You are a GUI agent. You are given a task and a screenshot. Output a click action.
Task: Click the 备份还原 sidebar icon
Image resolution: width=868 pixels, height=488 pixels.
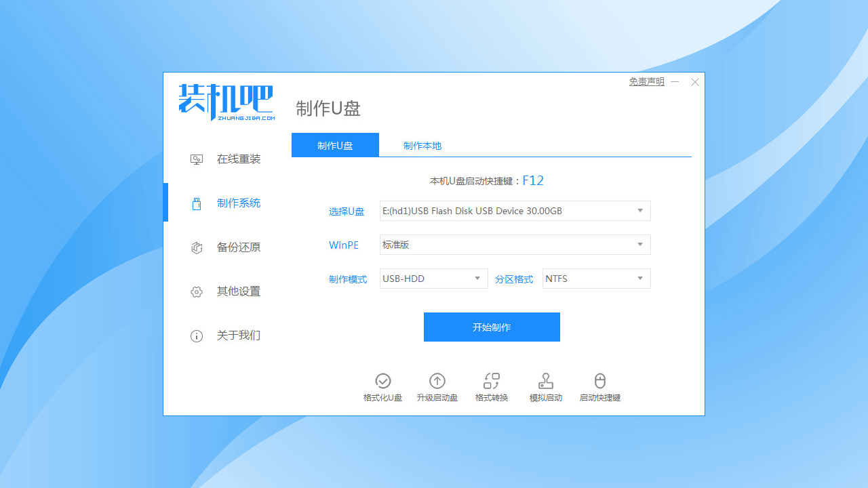[x=197, y=247]
